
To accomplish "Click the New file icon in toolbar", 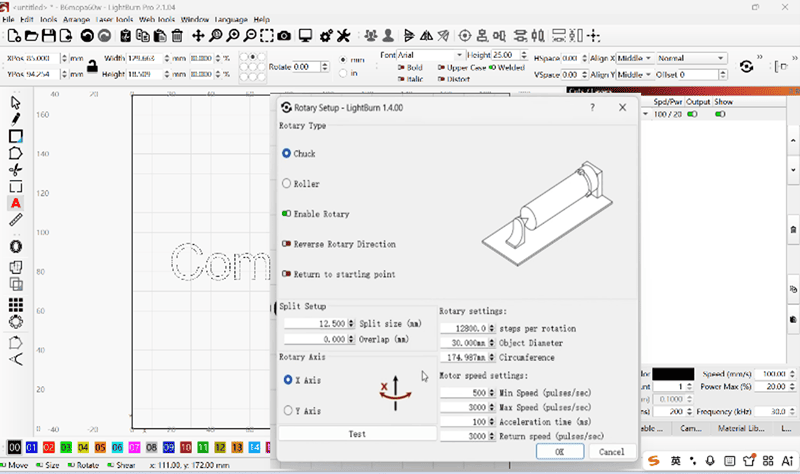I will point(14,36).
